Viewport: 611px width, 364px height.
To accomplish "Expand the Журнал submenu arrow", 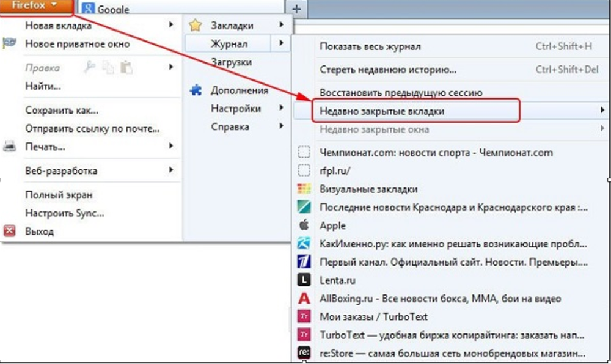I will (280, 43).
